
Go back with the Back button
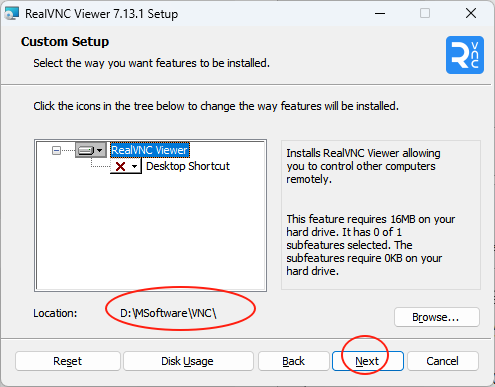point(294,361)
